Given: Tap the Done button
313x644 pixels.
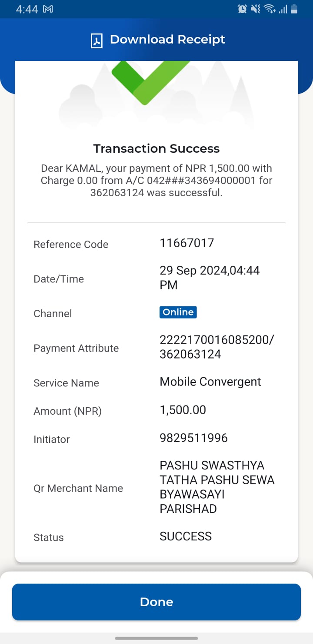Looking at the screenshot, I should (x=156, y=602).
